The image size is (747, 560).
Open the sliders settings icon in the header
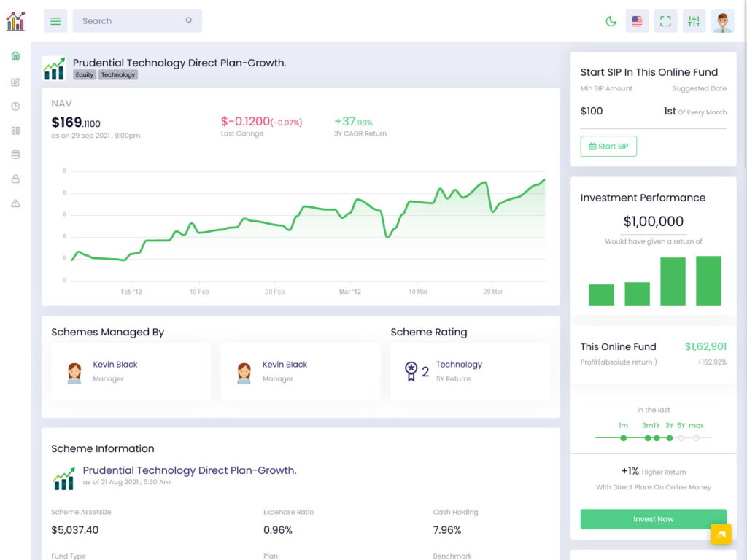tap(694, 21)
